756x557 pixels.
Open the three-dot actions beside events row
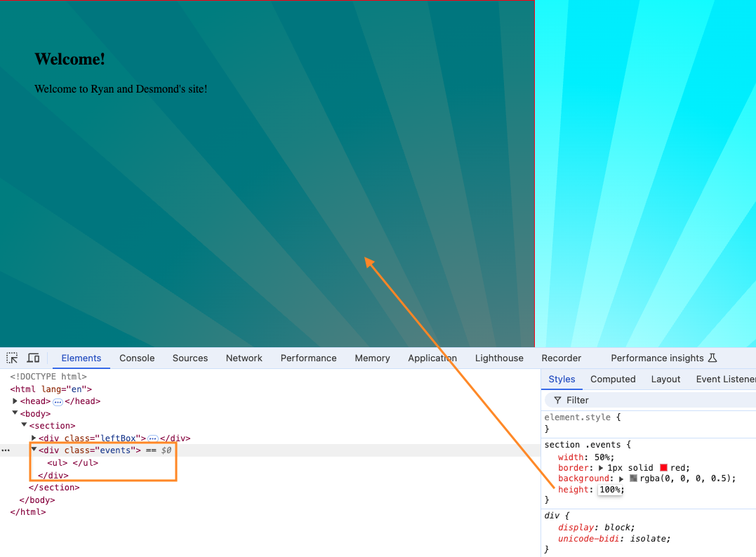coord(6,450)
